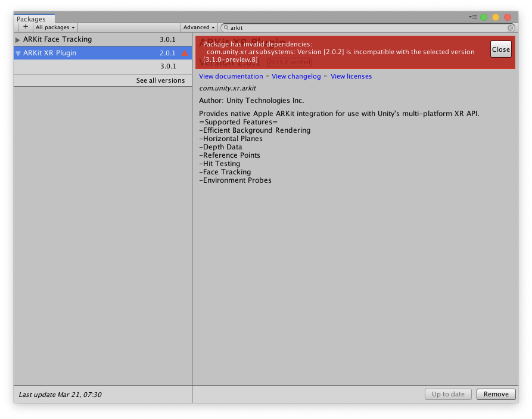This screenshot has height=419, width=532.
Task: Click the com.unity.xr.arkit package name text
Action: click(228, 88)
